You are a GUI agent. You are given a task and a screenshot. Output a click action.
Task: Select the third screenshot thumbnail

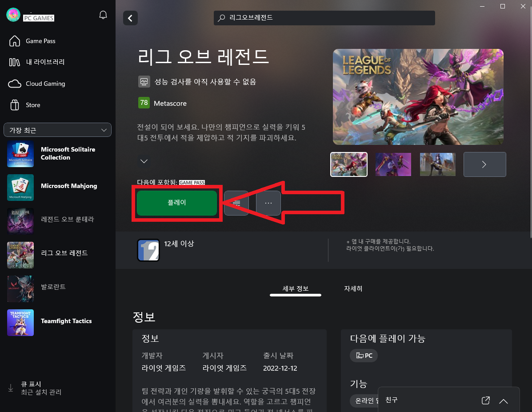438,164
